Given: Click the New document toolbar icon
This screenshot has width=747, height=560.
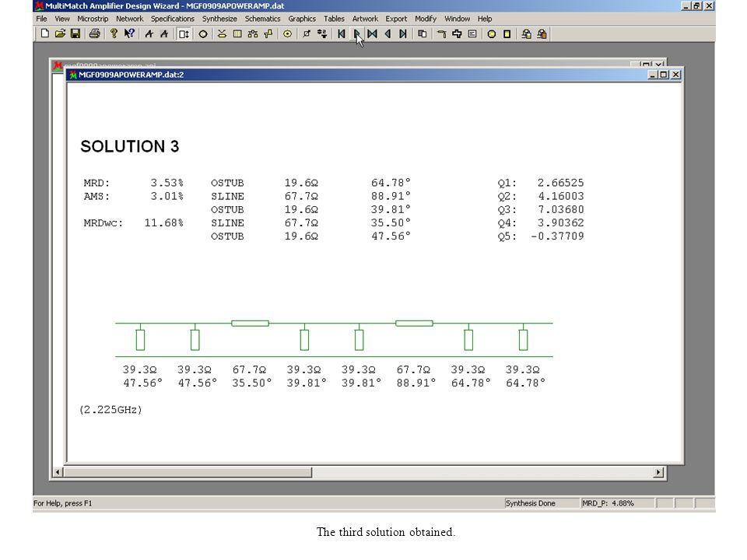Looking at the screenshot, I should (x=45, y=33).
